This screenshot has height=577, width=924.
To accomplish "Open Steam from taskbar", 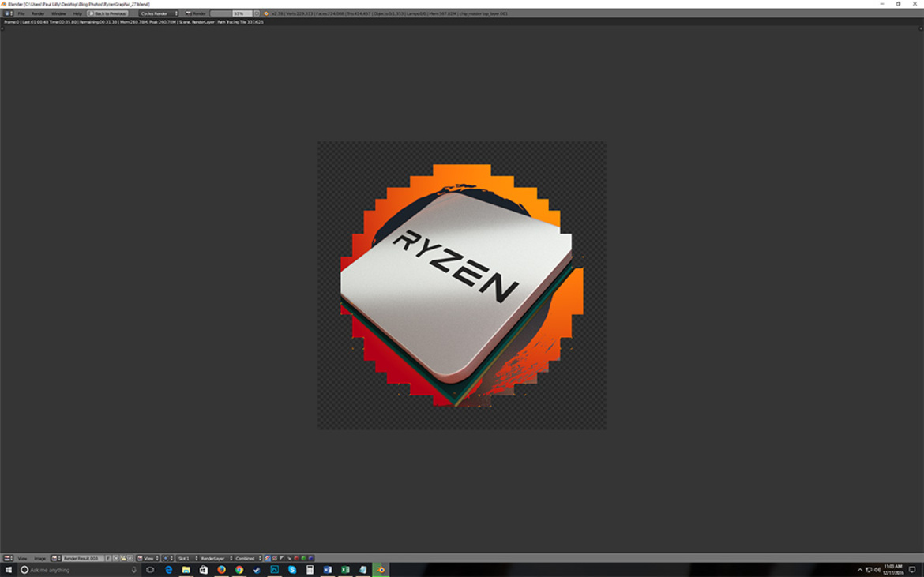I will tap(257, 570).
